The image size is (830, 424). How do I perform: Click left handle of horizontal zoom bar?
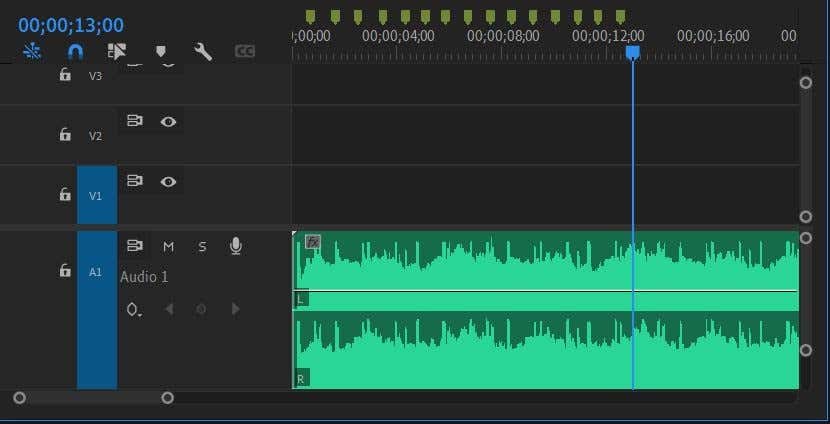click(19, 398)
